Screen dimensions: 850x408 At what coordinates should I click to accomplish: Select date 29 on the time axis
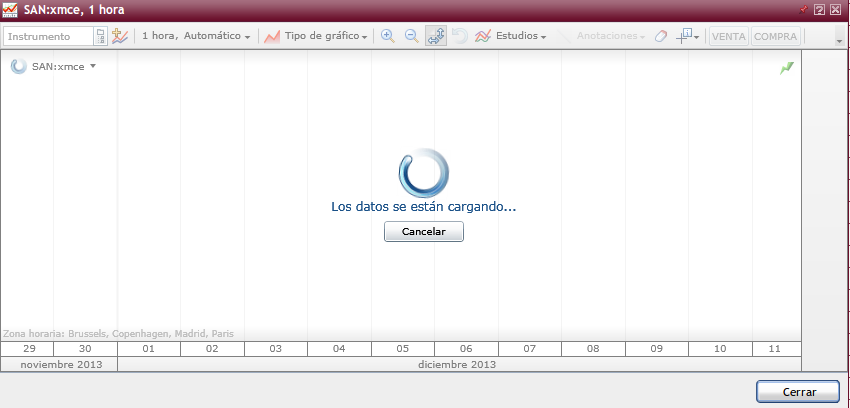(29, 348)
